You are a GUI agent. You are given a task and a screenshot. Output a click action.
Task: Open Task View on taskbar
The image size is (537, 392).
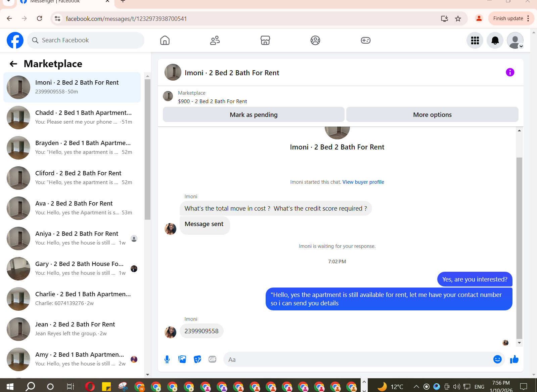point(70,387)
